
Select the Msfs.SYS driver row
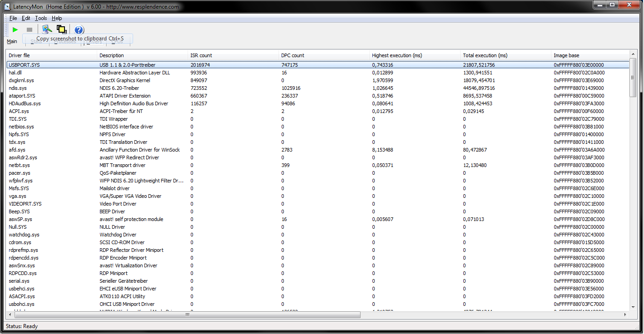point(318,188)
